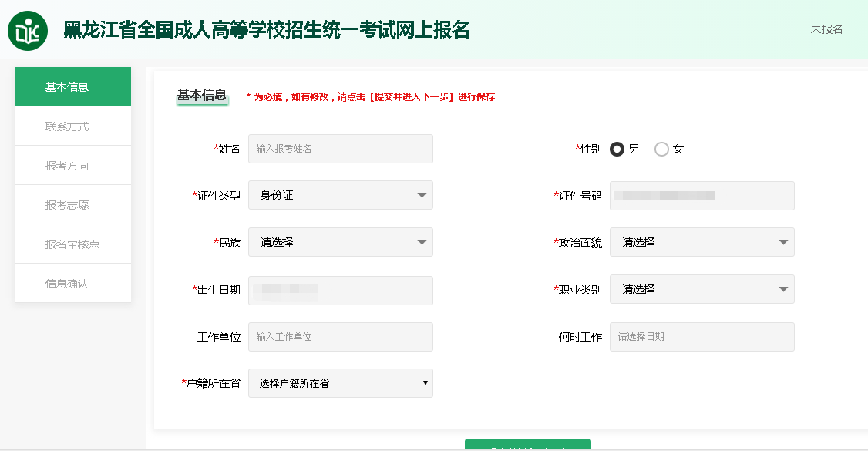Focus the 证件号码 input field
The height and width of the screenshot is (451, 868).
tap(701, 196)
